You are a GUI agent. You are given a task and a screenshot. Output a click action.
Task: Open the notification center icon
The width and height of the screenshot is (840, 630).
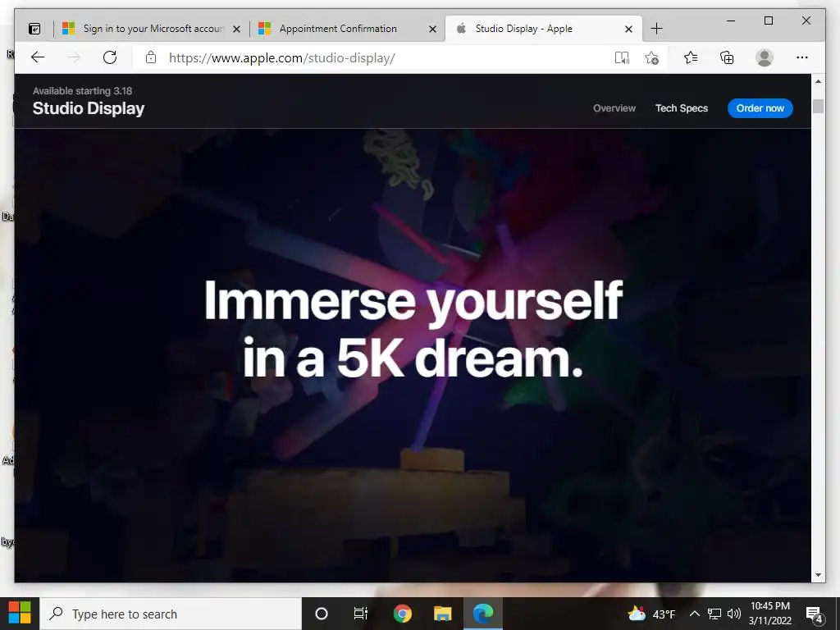tap(815, 614)
